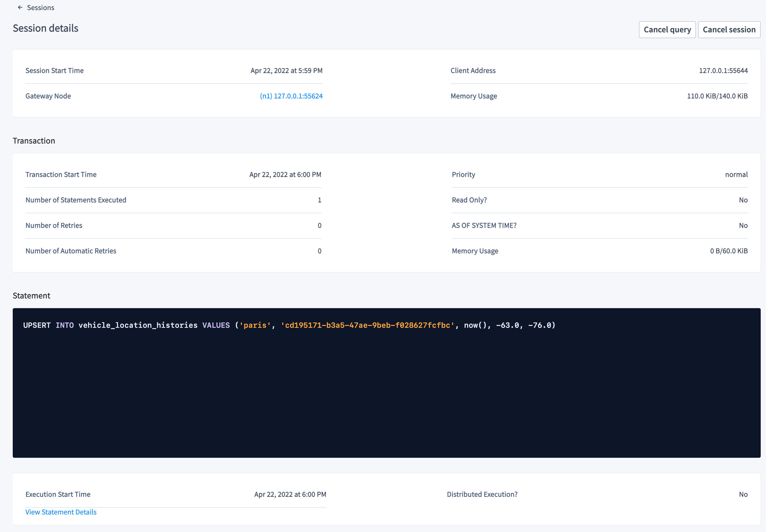Click the Session details heading

coord(46,28)
